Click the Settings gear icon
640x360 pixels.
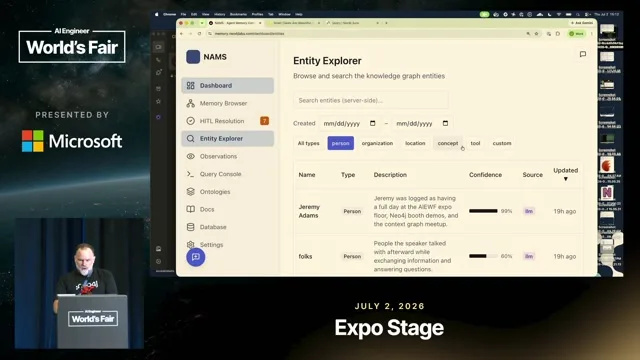click(x=191, y=244)
